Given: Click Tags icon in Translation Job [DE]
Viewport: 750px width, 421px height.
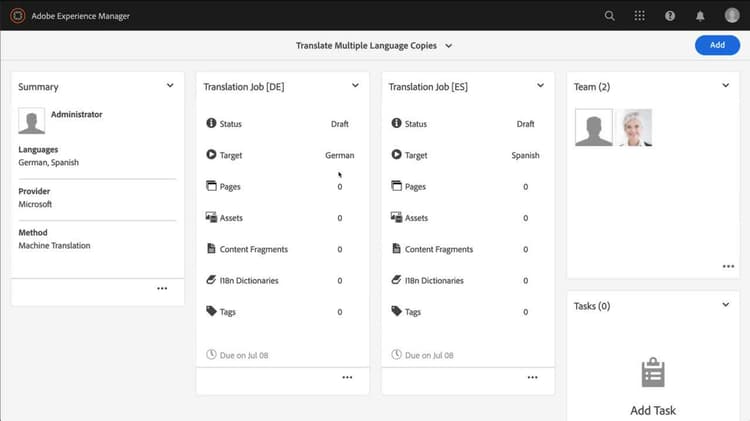Looking at the screenshot, I should tap(211, 311).
